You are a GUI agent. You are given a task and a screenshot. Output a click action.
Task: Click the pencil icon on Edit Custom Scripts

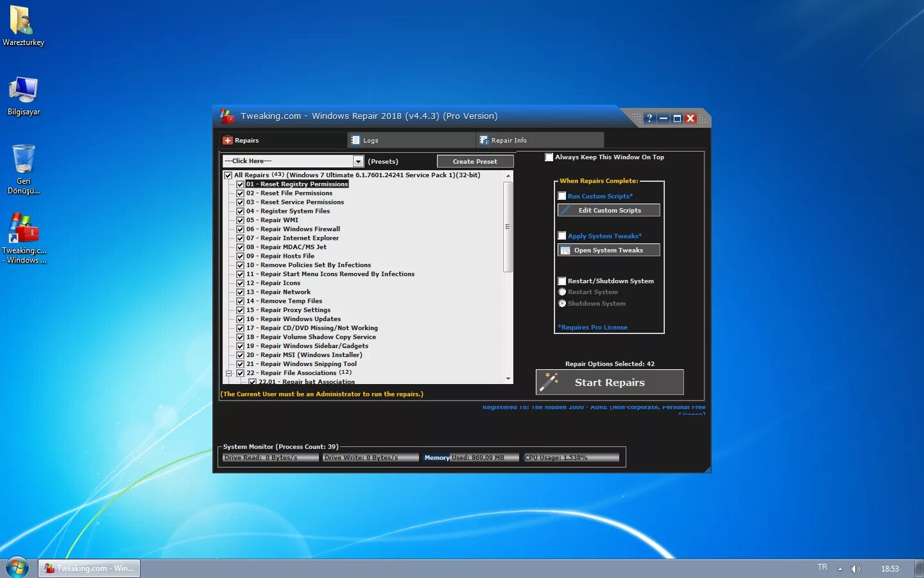(x=565, y=210)
